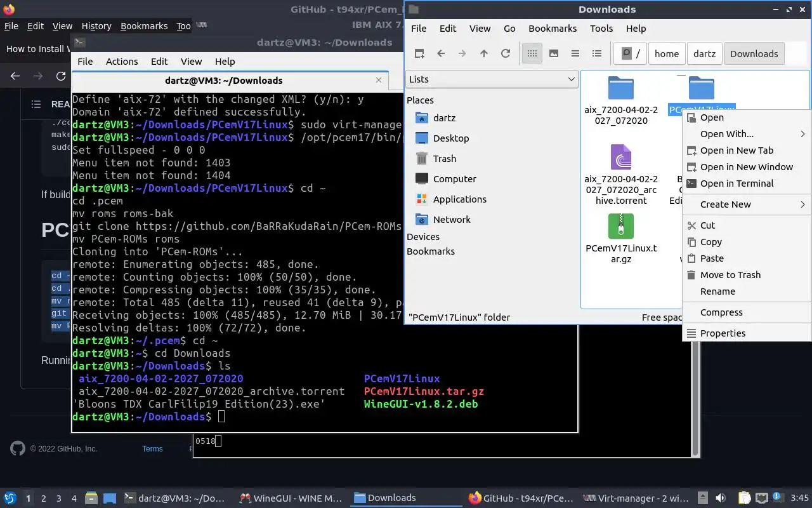
Task: Open the start menu on the taskbar
Action: (10, 498)
